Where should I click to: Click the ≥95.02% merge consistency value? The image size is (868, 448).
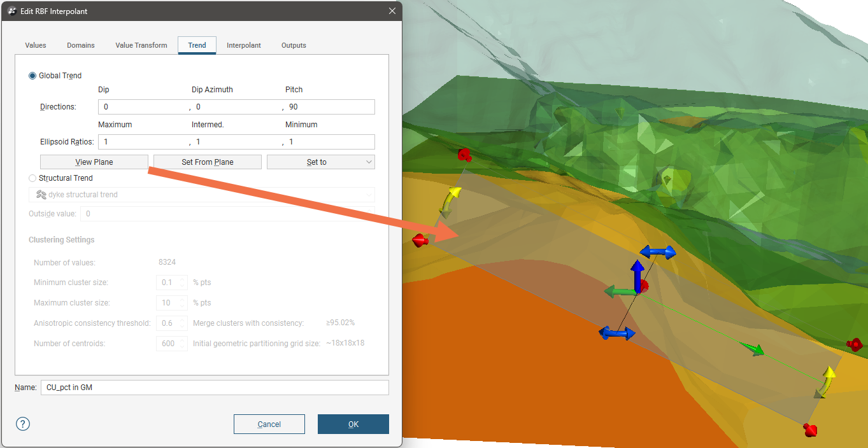pos(341,323)
